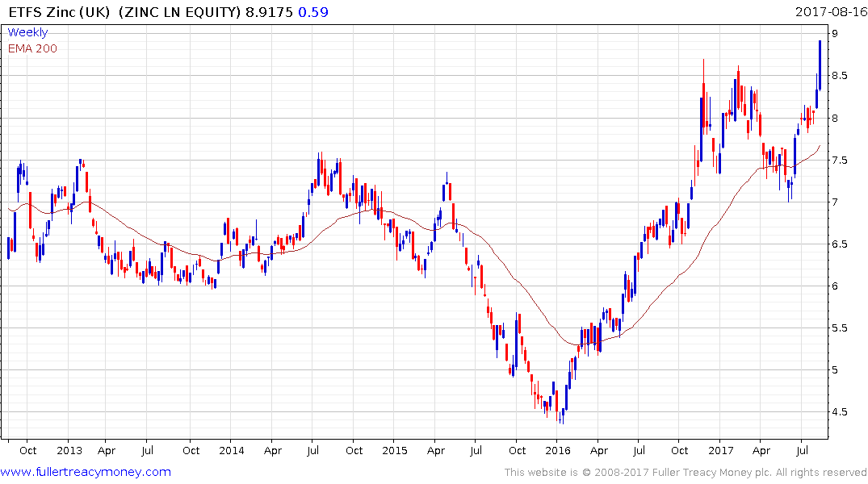The image size is (868, 484).
Task: Open the www.fullertreacymoney.com link
Action: (x=86, y=472)
